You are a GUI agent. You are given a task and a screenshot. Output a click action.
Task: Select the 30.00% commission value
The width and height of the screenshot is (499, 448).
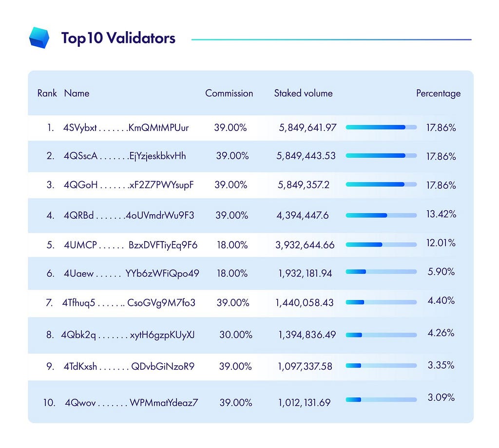coord(236,335)
